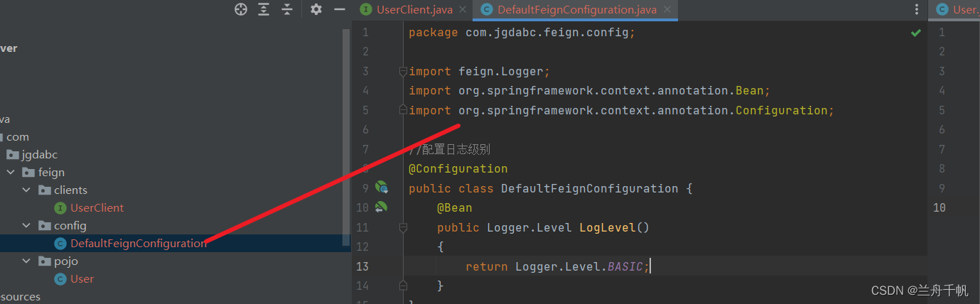Click the Expand All icon in project toolbar
The width and height of the screenshot is (980, 304).
[264, 9]
